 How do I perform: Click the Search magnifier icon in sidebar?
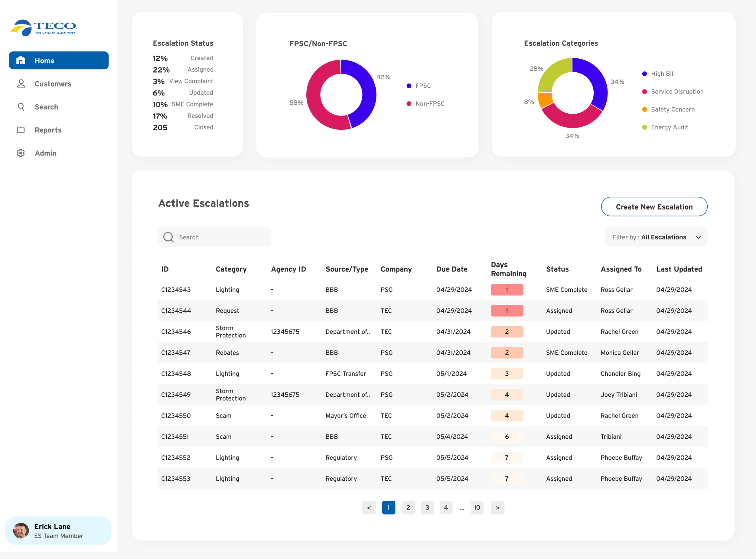tap(21, 107)
